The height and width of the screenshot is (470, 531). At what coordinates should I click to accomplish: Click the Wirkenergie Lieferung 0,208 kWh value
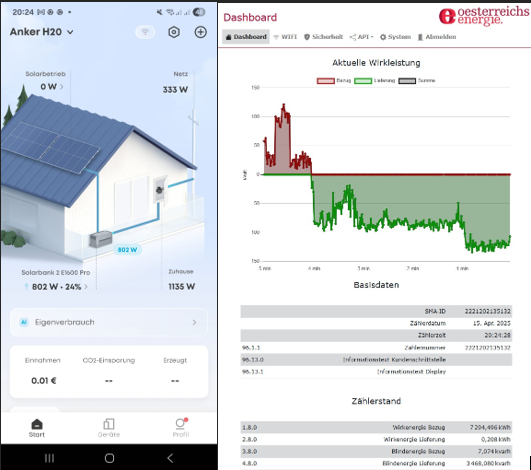click(495, 439)
